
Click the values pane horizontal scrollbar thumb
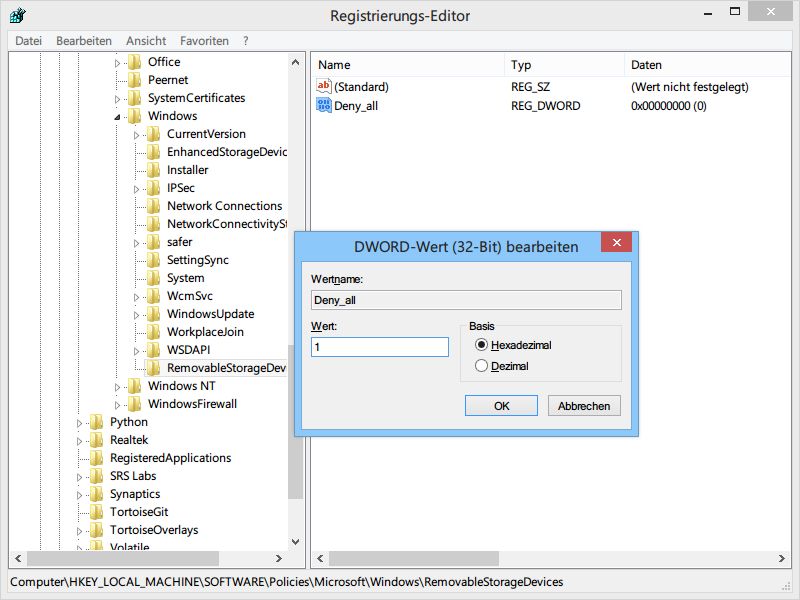coord(413,558)
